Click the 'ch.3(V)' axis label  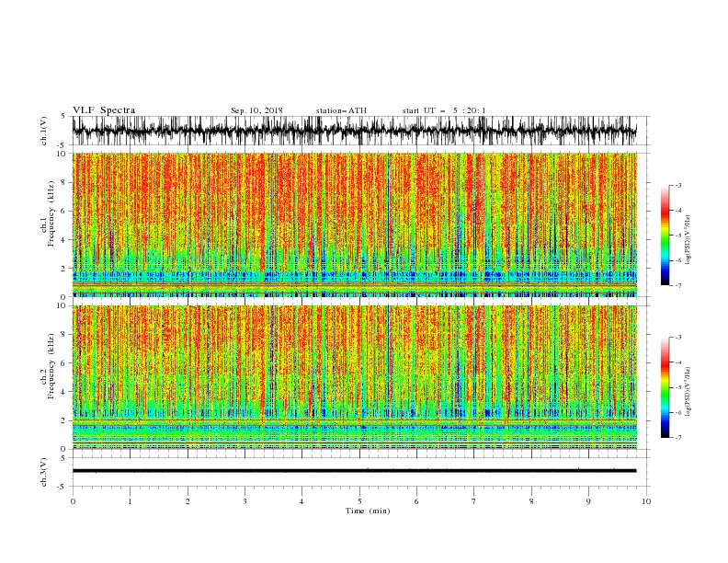(x=44, y=472)
